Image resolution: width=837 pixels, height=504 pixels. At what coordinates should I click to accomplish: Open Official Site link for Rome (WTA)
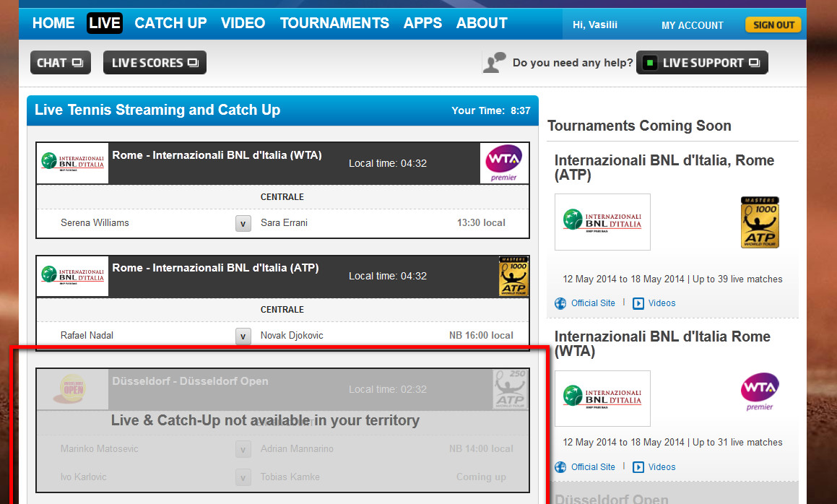tap(593, 466)
